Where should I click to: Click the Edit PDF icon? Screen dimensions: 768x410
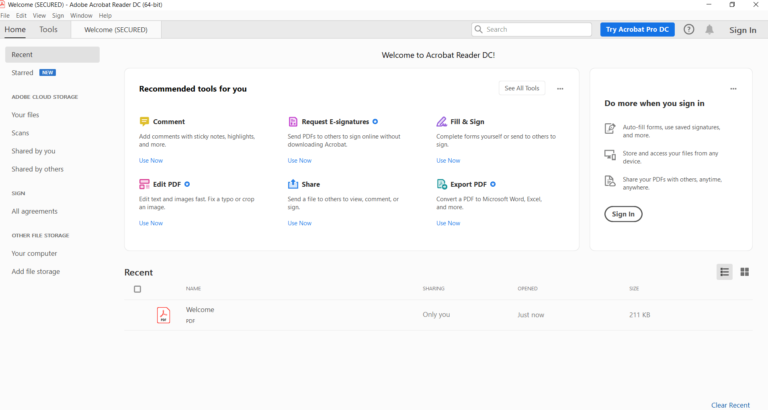[x=144, y=184]
